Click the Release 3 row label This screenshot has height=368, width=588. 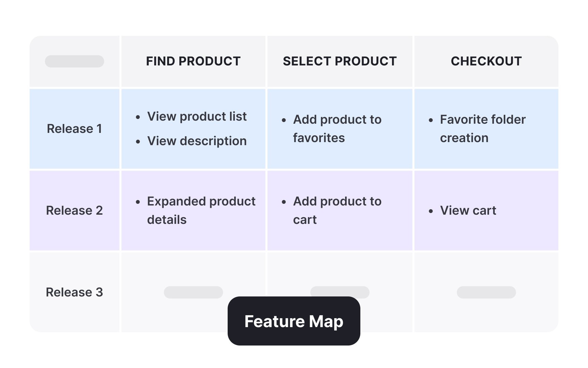(75, 292)
